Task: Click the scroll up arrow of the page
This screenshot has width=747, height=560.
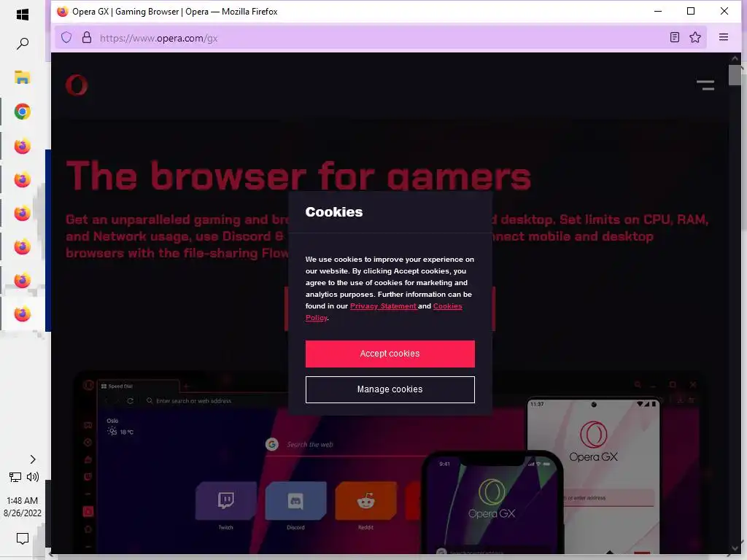Action: [x=735, y=58]
